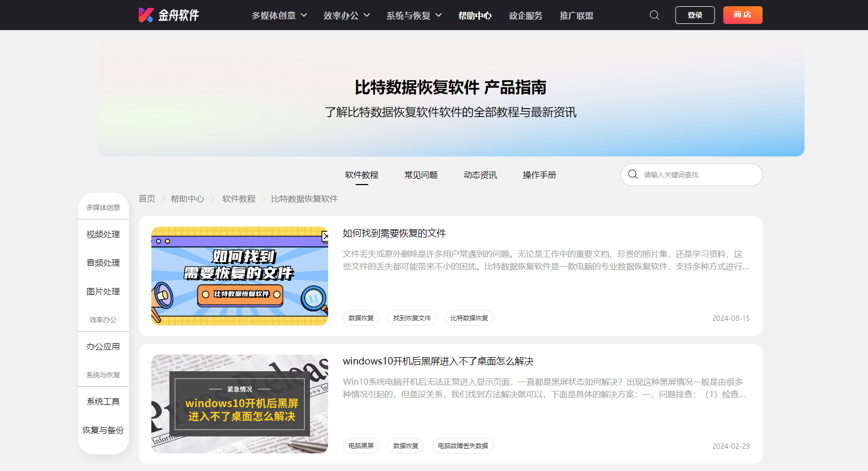The height and width of the screenshot is (471, 868).
Task: Click the magnifier icon in keyword search box
Action: pyautogui.click(x=633, y=174)
